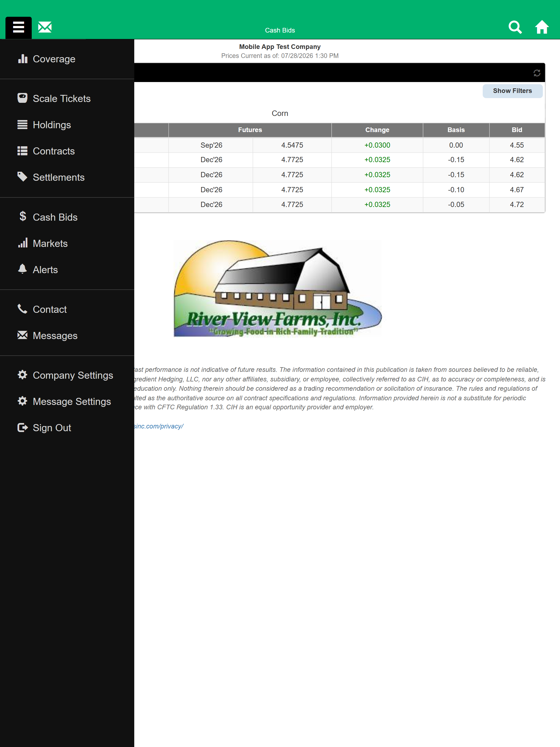Viewport: 560px width, 747px height.
Task: Click the River View Farms logo
Action: click(278, 288)
